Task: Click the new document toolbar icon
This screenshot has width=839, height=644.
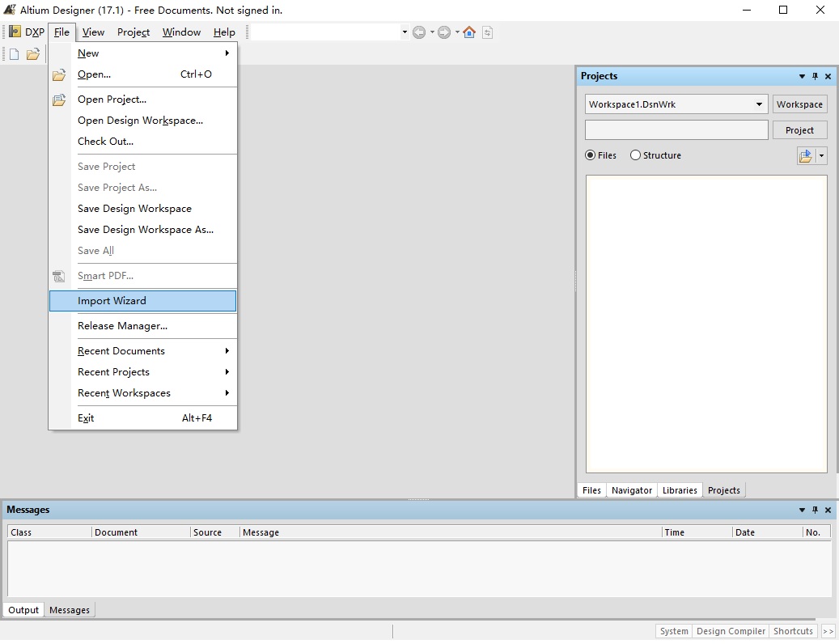Action: (x=15, y=54)
